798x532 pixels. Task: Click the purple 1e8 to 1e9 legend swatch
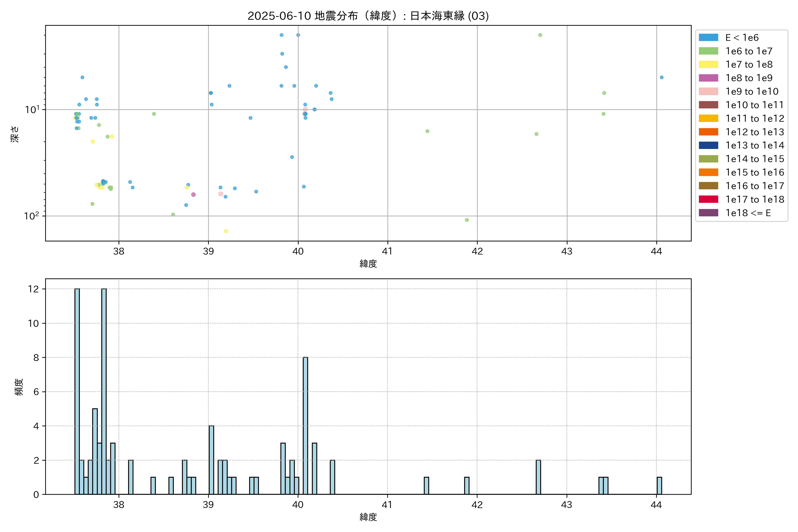pyautogui.click(x=708, y=78)
